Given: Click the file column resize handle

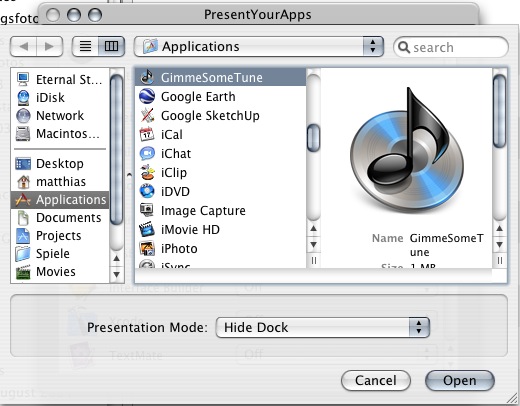Looking at the screenshot, I should pyautogui.click(x=313, y=260).
